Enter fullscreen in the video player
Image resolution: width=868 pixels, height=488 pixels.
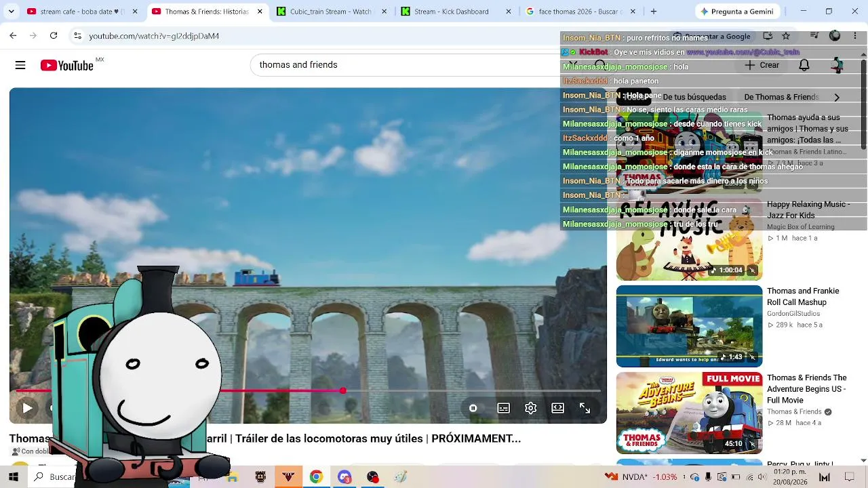585,408
